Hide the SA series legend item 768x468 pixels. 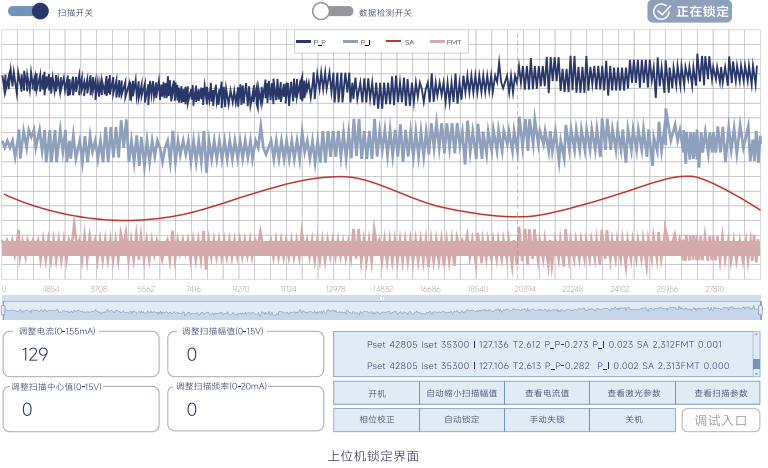point(400,42)
